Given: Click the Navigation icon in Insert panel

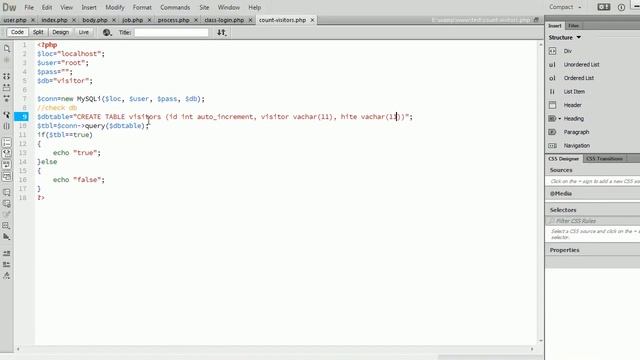Looking at the screenshot, I should coord(552,145).
